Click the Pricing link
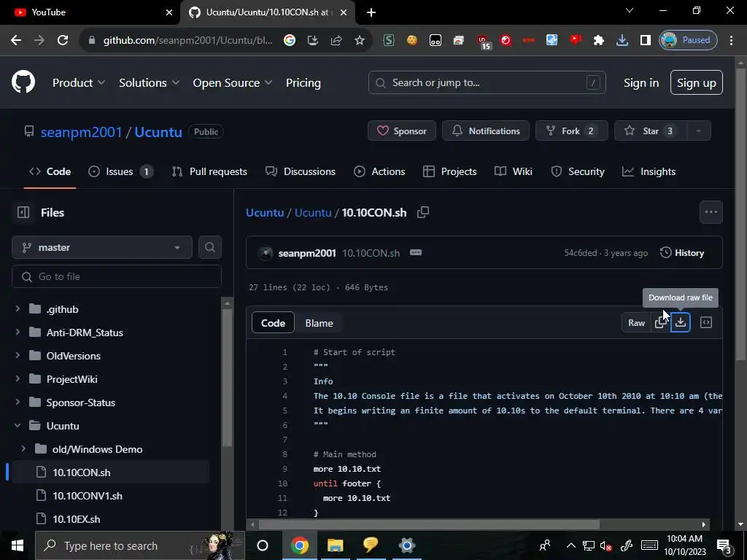 click(303, 82)
